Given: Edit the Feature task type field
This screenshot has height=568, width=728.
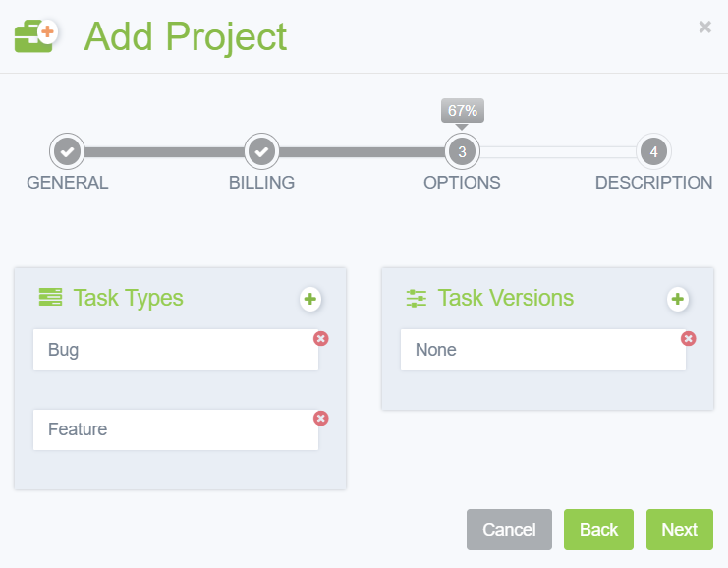Looking at the screenshot, I should 176,429.
